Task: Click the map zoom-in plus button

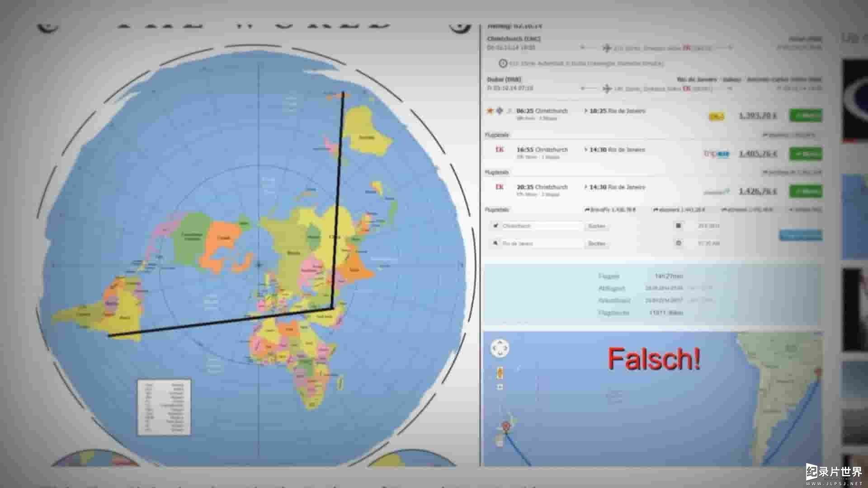Action: pyautogui.click(x=500, y=387)
